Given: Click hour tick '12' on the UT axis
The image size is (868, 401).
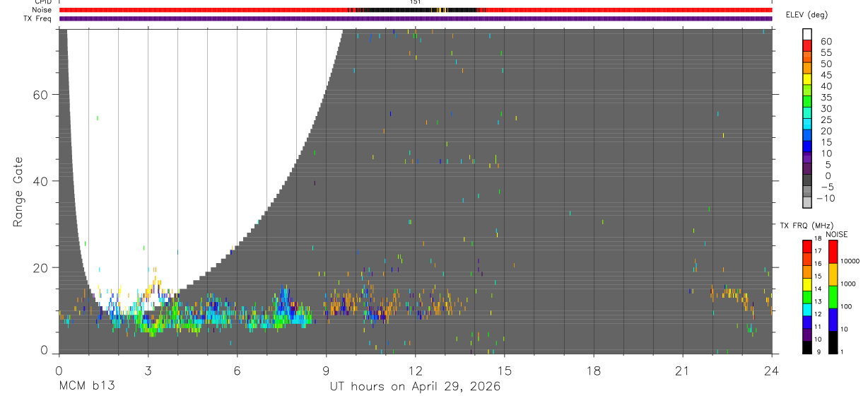Looking at the screenshot, I should click(x=416, y=371).
